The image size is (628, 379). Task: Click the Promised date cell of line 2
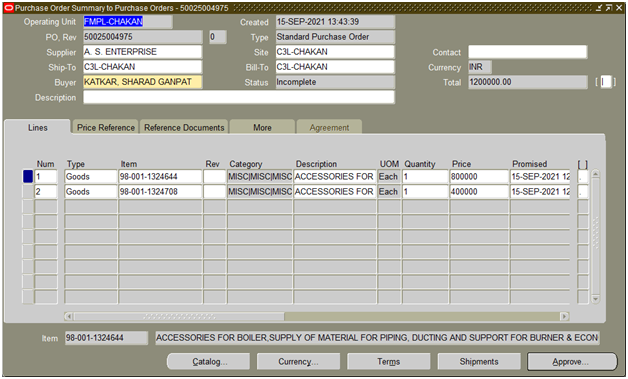coord(540,192)
